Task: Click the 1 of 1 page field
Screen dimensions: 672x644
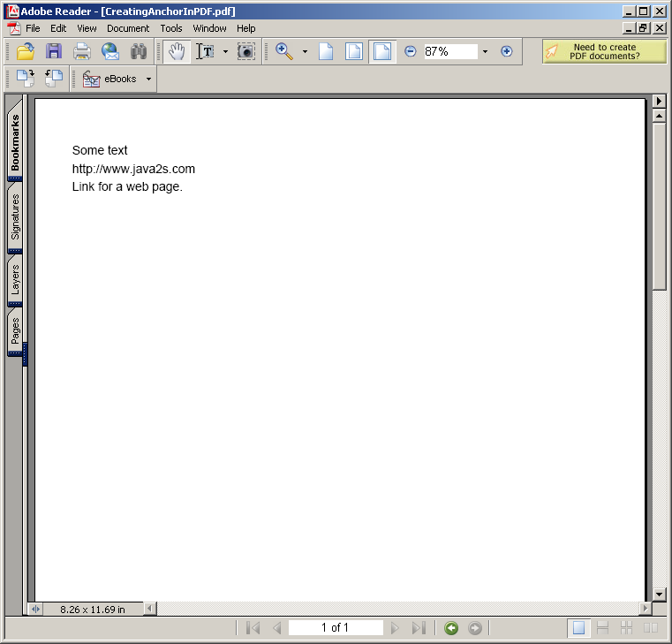Action: tap(336, 628)
